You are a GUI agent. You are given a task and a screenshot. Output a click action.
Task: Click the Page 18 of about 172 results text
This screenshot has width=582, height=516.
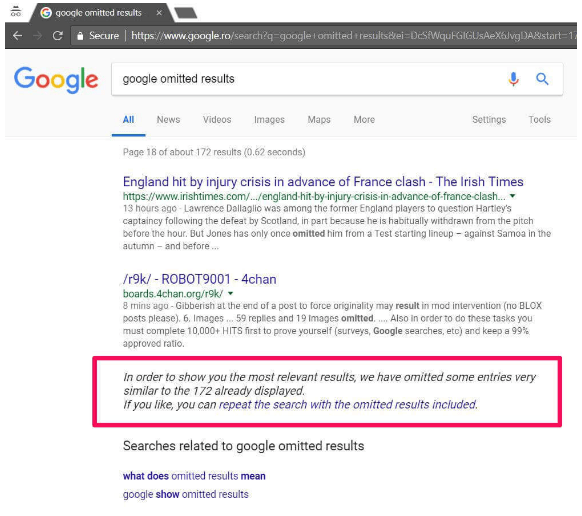[x=214, y=152]
